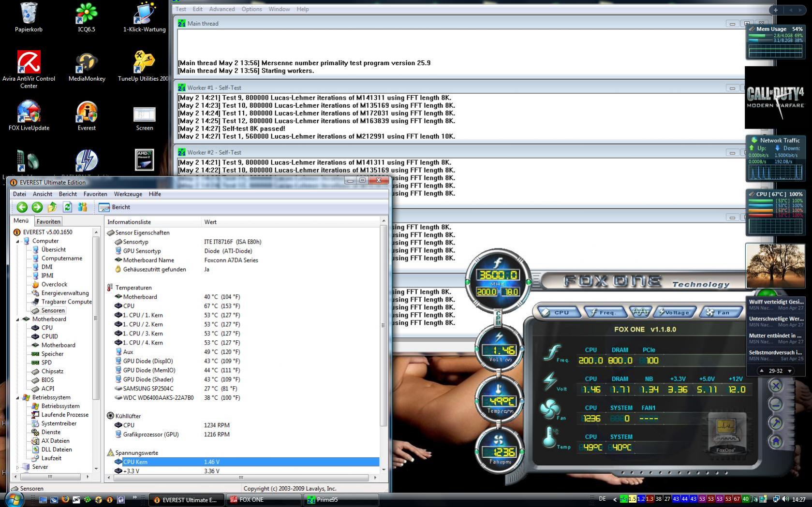Open the Bericht report wizard button
Screen dimensions: 812x507
tap(115, 207)
